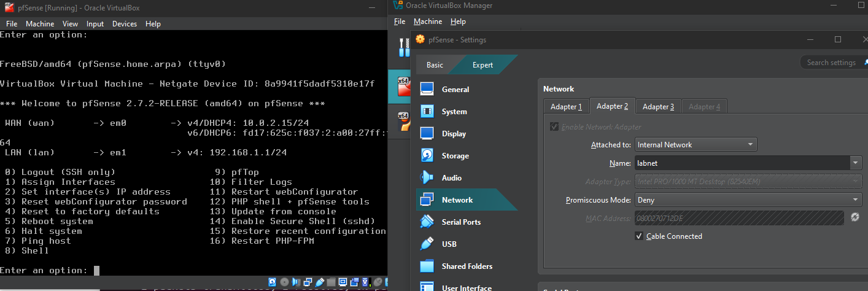Click the USB plug icon in VM status bar
The width and height of the screenshot is (868, 291).
(320, 282)
